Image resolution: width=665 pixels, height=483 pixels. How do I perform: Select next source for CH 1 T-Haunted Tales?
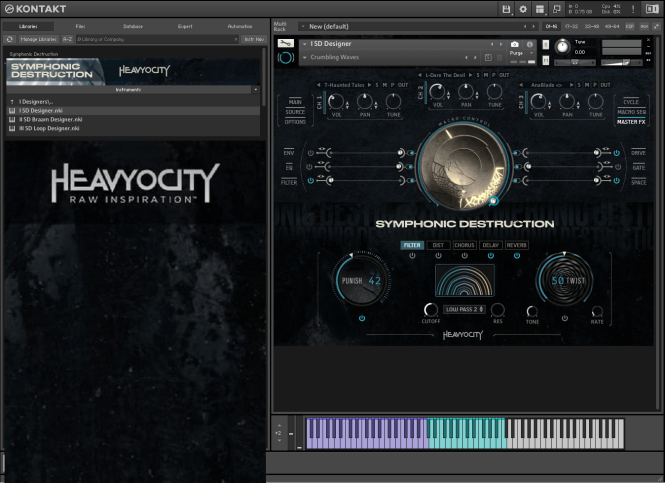pyautogui.click(x=369, y=85)
